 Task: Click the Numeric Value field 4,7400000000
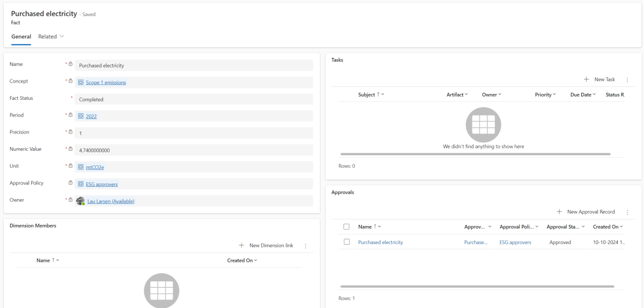pos(194,150)
